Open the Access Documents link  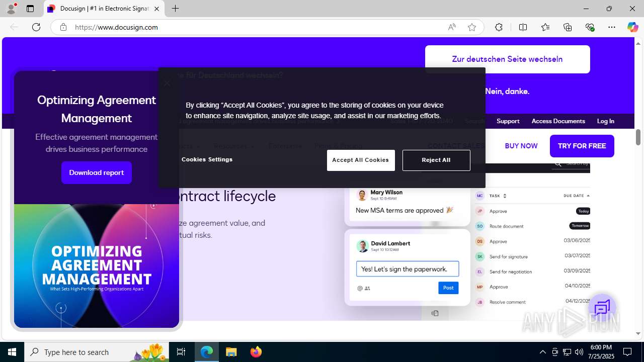coord(558,121)
